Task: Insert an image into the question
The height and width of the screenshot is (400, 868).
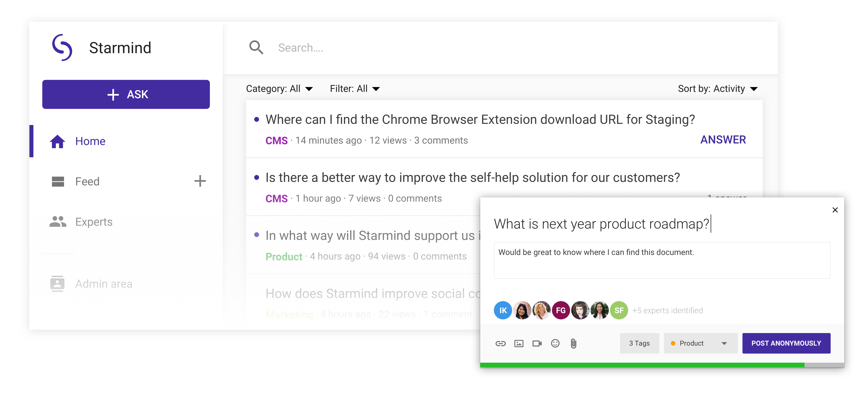Action: tap(519, 343)
